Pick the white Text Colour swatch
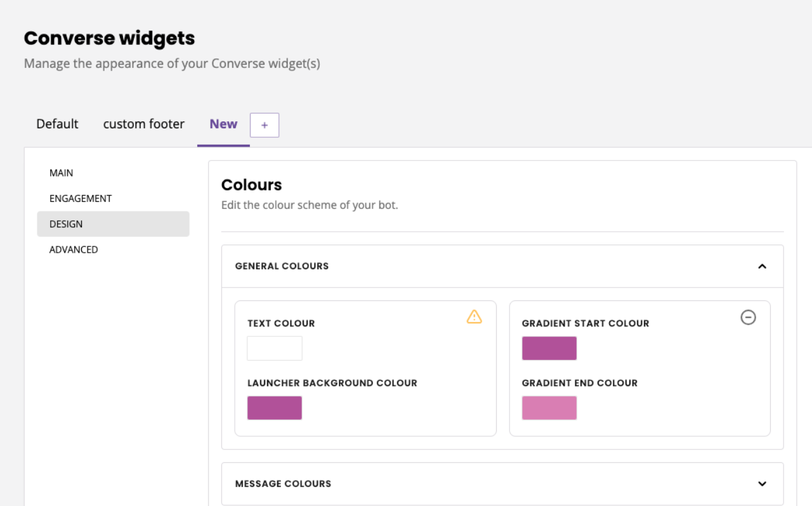 point(275,349)
